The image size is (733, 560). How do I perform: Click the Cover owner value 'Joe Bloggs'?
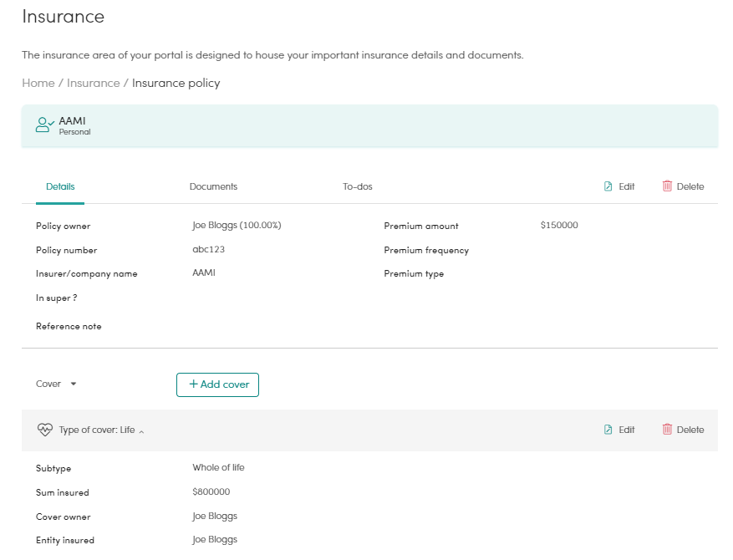215,516
